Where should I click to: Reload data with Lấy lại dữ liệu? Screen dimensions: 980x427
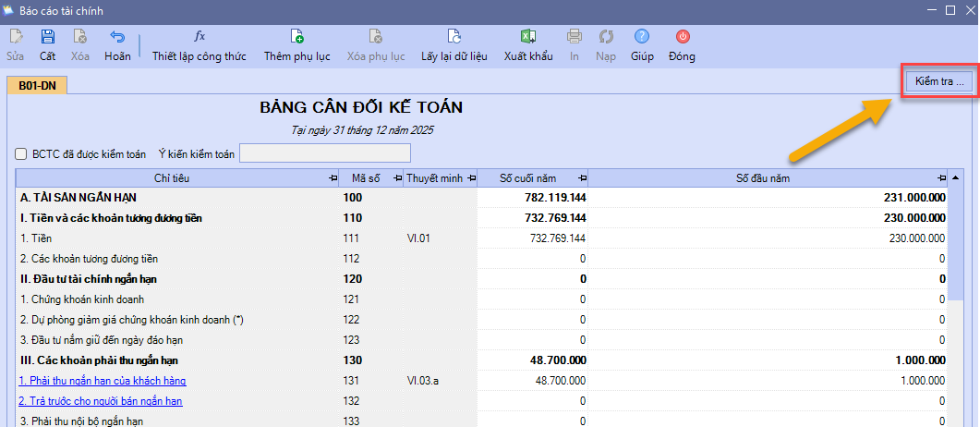click(x=454, y=37)
